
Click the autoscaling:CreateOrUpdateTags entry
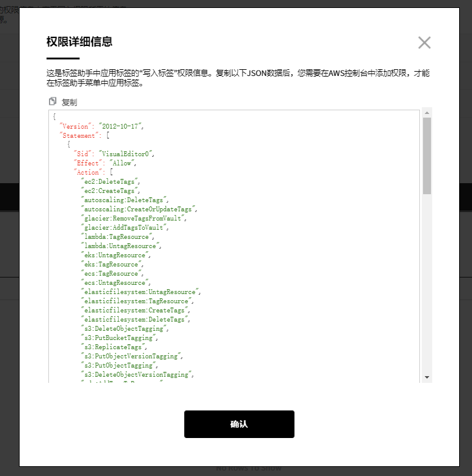(140, 209)
